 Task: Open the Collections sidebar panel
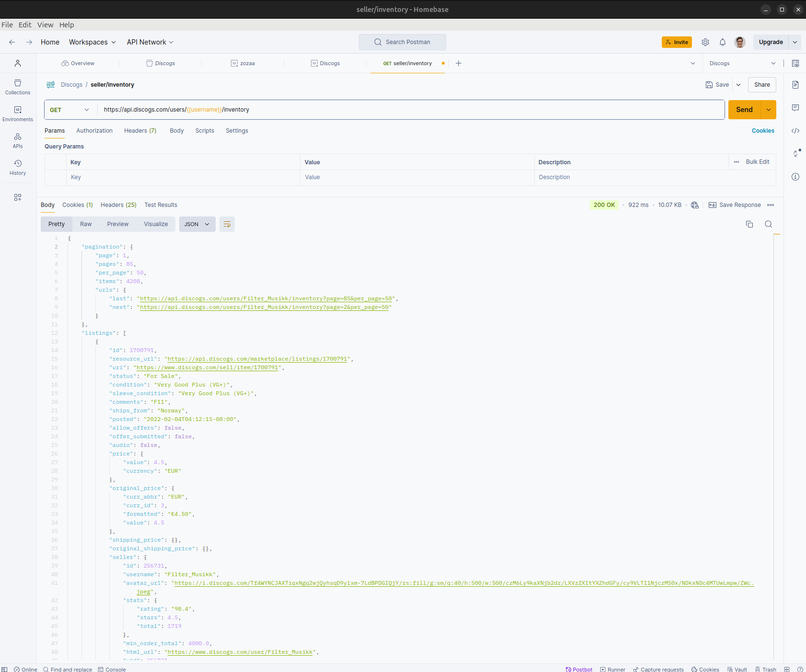(18, 87)
